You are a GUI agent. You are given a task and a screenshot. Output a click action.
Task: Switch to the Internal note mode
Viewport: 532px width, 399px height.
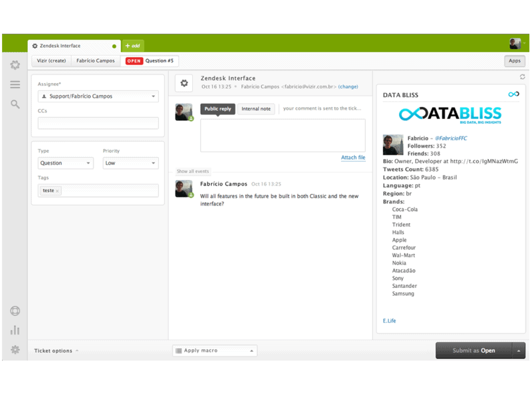(x=256, y=109)
